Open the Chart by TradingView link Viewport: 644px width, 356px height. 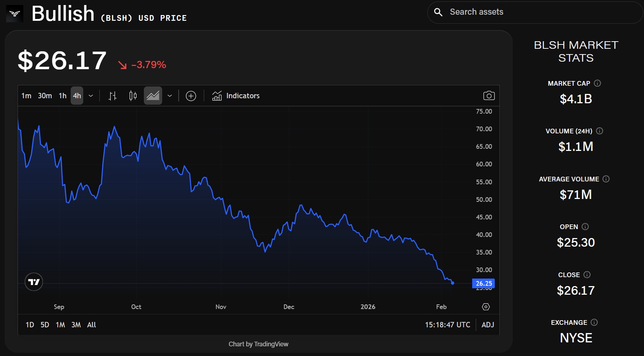click(258, 344)
